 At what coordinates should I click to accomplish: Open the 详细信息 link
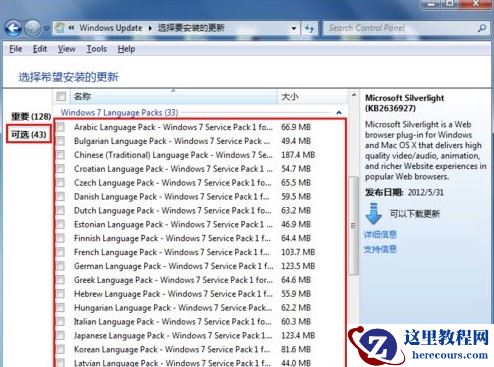pyautogui.click(x=380, y=235)
